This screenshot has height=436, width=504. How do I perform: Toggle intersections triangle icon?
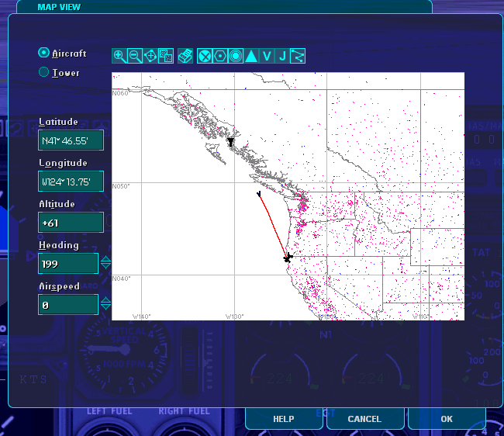click(251, 56)
